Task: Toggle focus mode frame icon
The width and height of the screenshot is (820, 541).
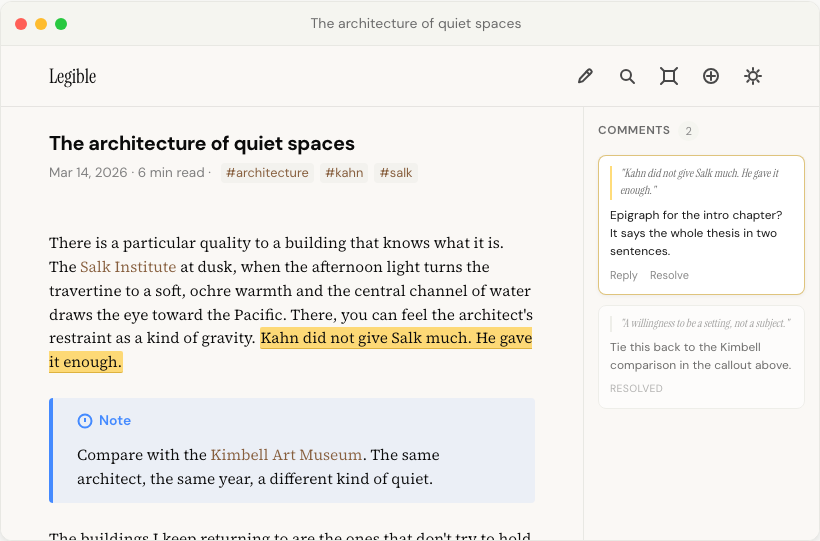Action: tap(669, 76)
